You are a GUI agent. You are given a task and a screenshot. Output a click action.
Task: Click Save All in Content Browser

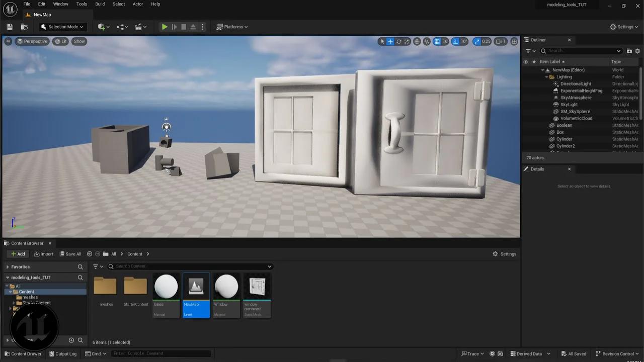point(70,254)
